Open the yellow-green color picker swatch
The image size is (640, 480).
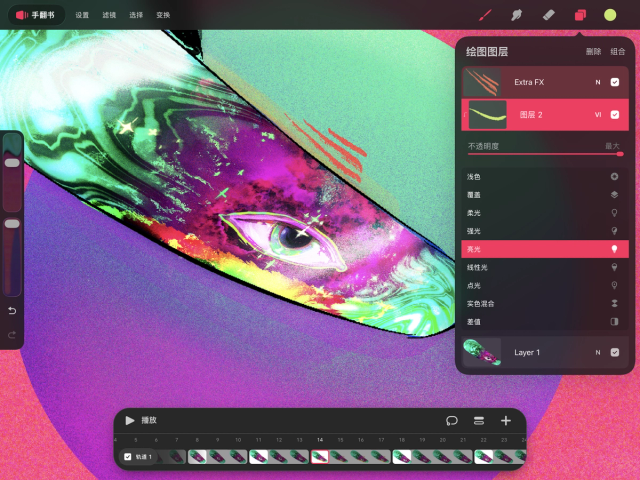[610, 15]
